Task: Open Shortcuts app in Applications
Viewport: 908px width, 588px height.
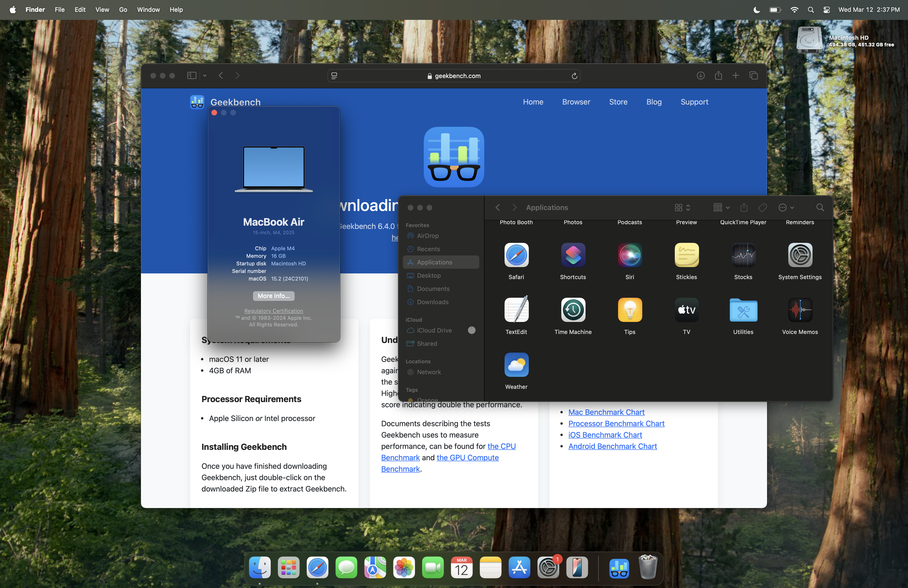Action: (573, 255)
